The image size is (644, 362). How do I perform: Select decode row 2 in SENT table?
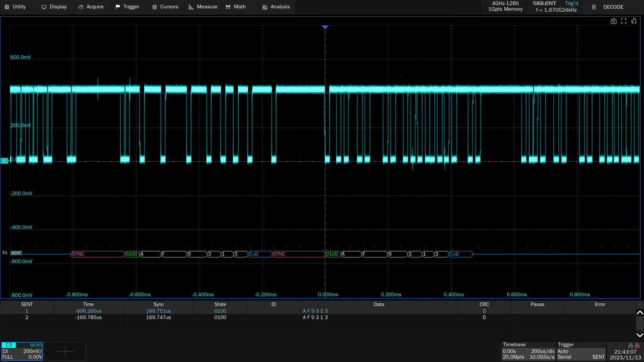tap(27, 318)
